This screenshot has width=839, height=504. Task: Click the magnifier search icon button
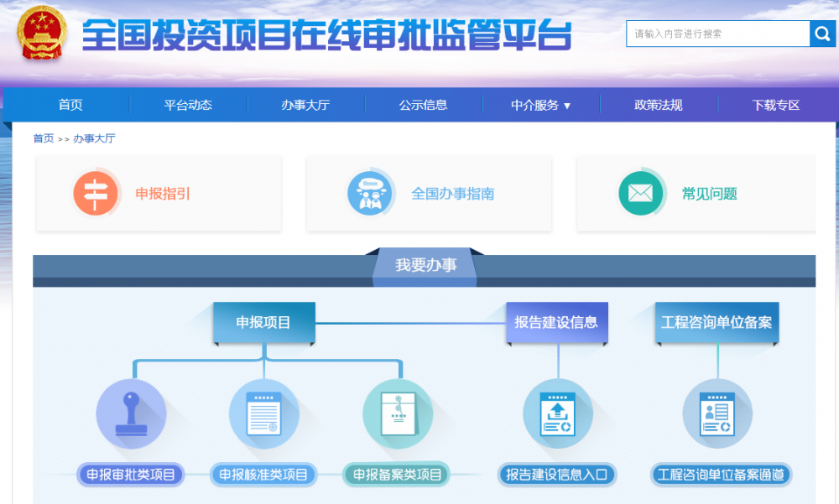pyautogui.click(x=821, y=34)
